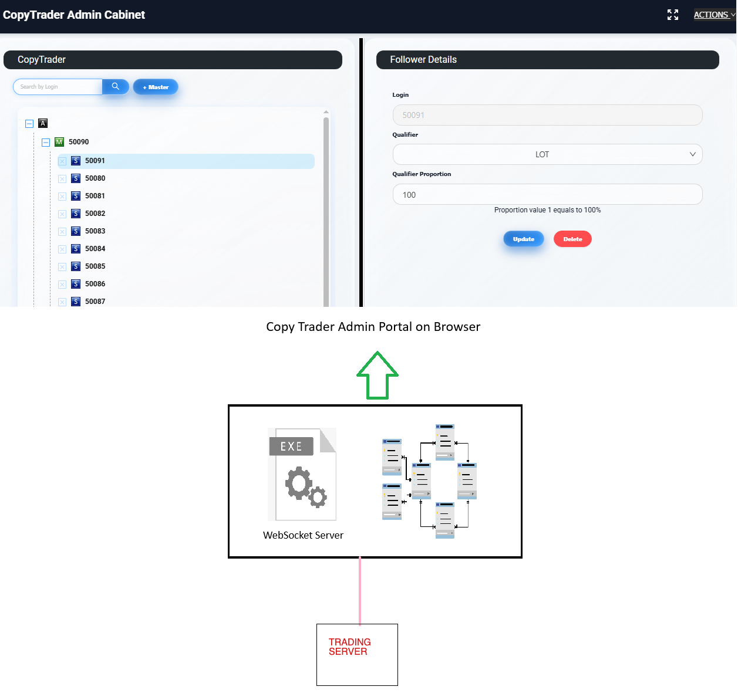Viewport: 738px width, 700px height.
Task: Click the tree panel vertical scrollbar
Action: pyautogui.click(x=326, y=211)
